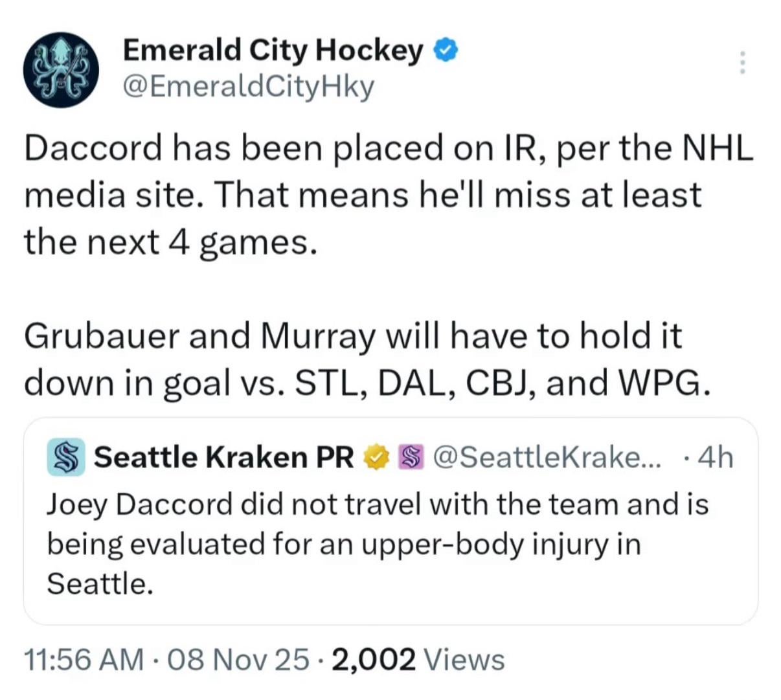Click the 'the next 4 games.' text line

pos(171,242)
